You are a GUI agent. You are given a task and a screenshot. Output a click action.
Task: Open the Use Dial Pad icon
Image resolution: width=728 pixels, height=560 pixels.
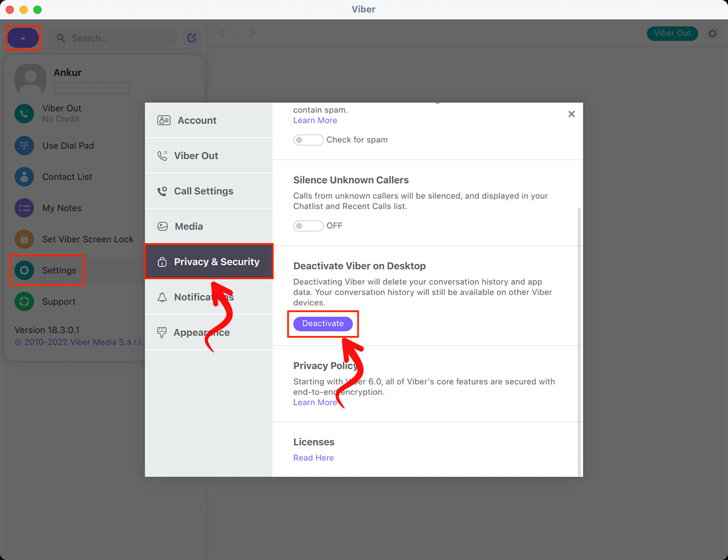pyautogui.click(x=24, y=146)
